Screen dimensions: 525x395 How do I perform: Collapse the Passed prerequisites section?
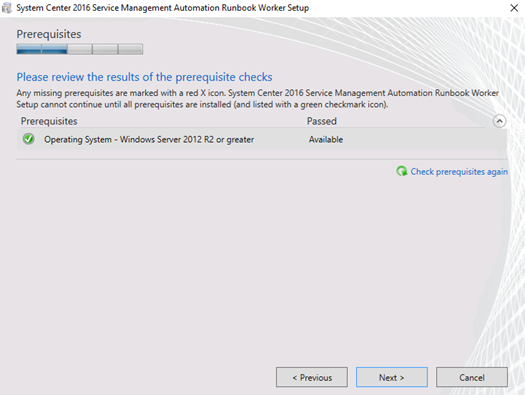tap(499, 121)
